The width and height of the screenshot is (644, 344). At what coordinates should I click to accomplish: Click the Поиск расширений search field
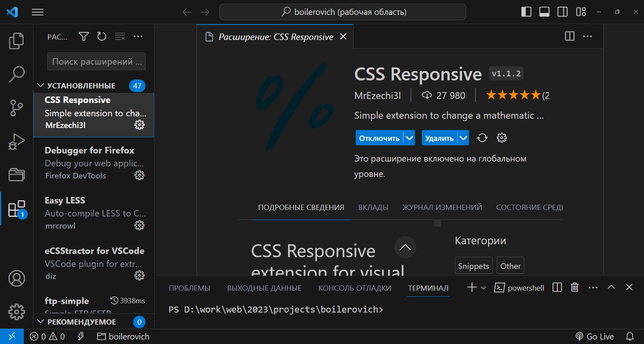pyautogui.click(x=96, y=61)
